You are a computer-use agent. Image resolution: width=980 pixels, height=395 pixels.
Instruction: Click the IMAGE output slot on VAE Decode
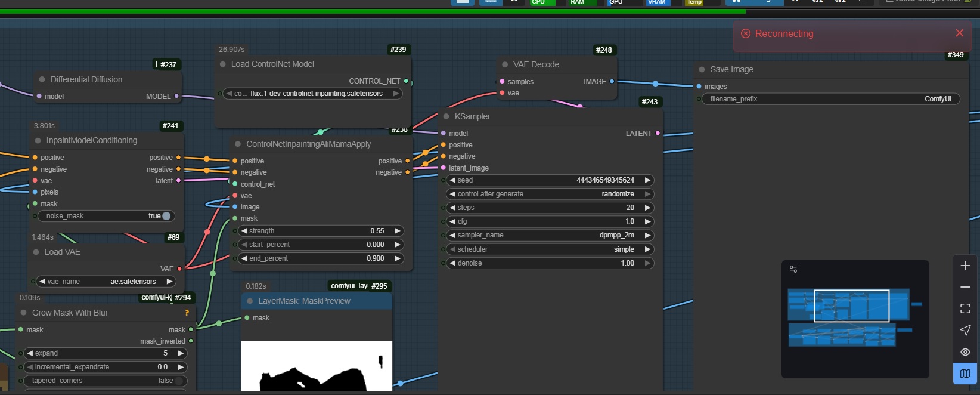click(612, 81)
